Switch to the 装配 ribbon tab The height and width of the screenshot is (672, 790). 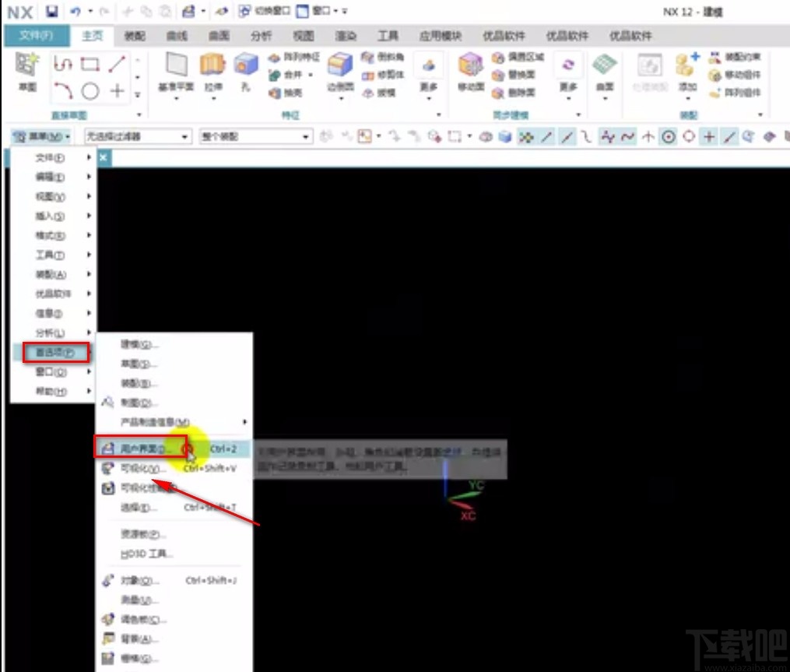coord(135,36)
